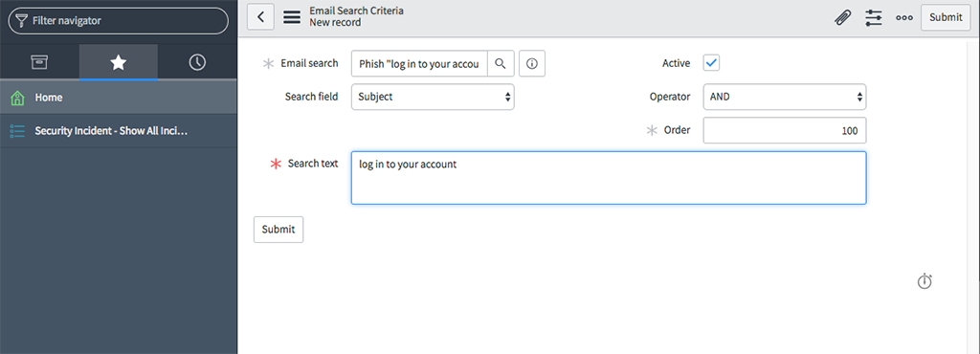The width and height of the screenshot is (980, 354).
Task: Focus the Filter navigator search field
Action: tap(118, 21)
